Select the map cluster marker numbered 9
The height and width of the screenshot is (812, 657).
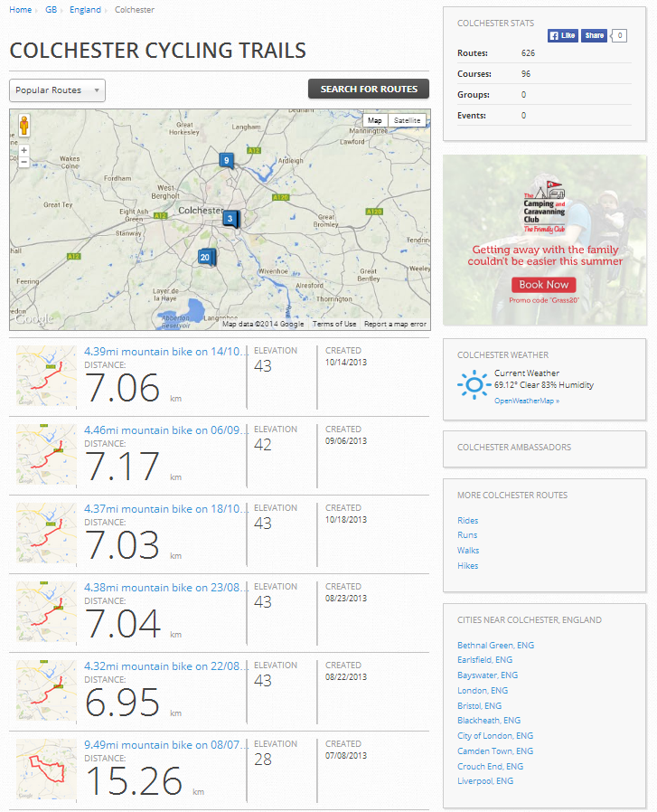(226, 161)
